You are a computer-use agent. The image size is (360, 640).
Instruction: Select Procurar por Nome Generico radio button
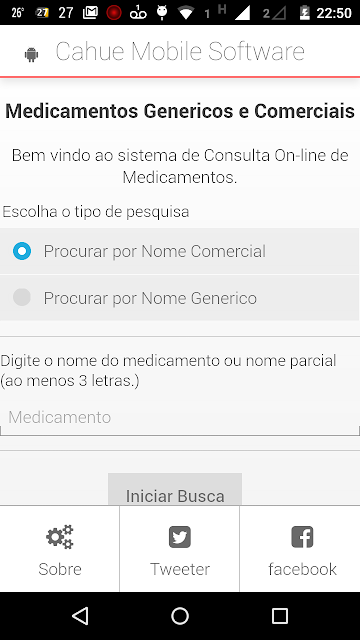[22, 297]
